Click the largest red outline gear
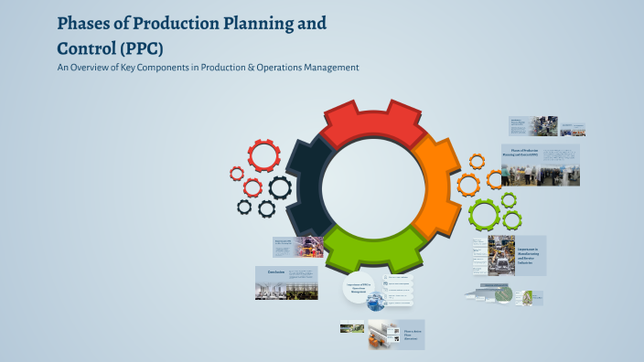This screenshot has height=362, width=644. [263, 156]
